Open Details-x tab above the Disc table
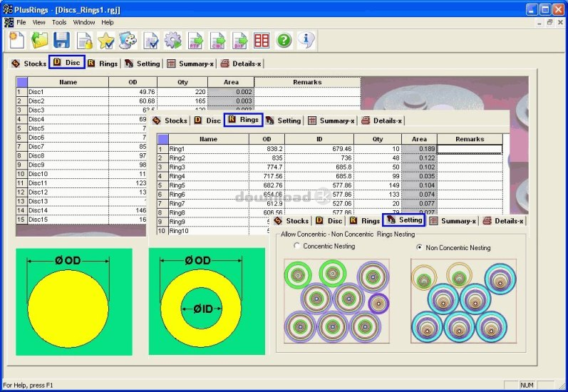 241,63
